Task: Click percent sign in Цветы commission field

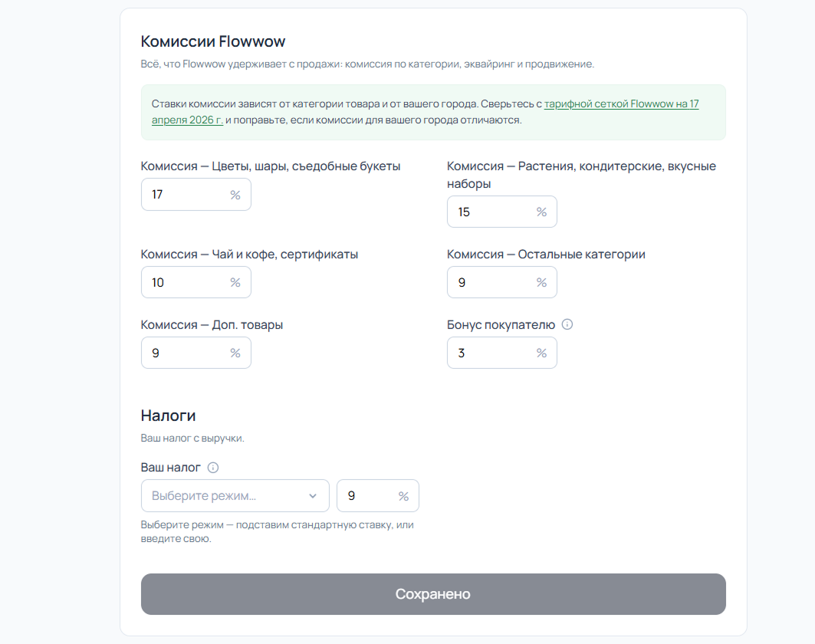Action: coord(235,195)
